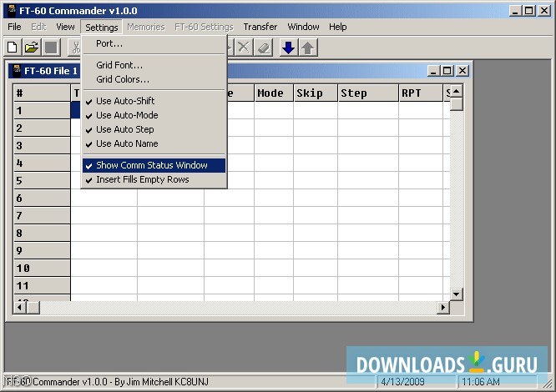The width and height of the screenshot is (556, 392).
Task: Select row header 4
Action: pyautogui.click(x=43, y=163)
